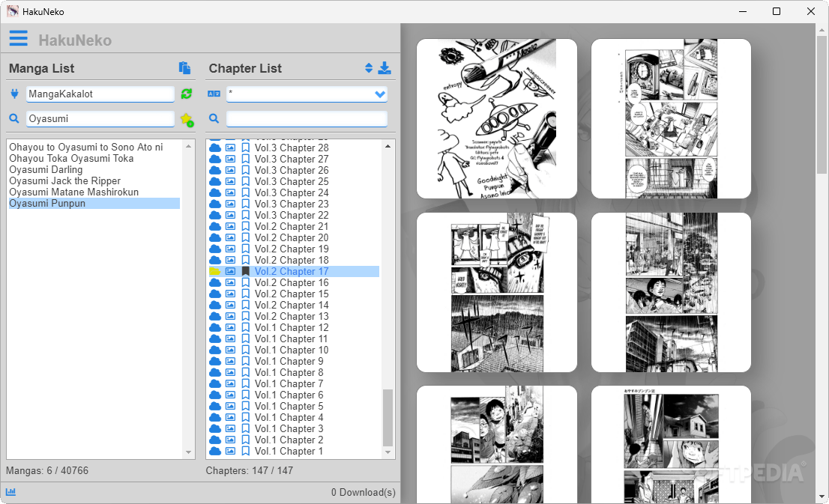Toggle the bookmark marker for Vol.1 Chapter 6
The image size is (829, 504).
(x=245, y=395)
